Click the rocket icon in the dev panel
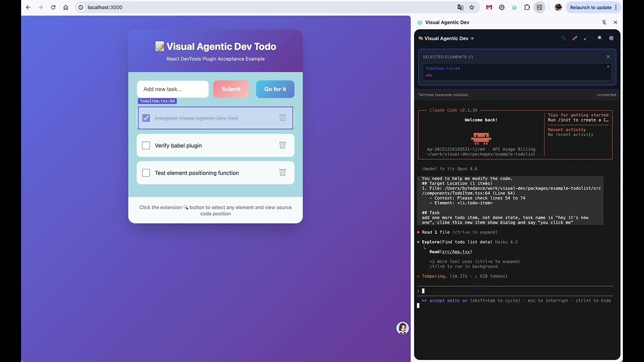The image size is (644, 362). [x=575, y=38]
